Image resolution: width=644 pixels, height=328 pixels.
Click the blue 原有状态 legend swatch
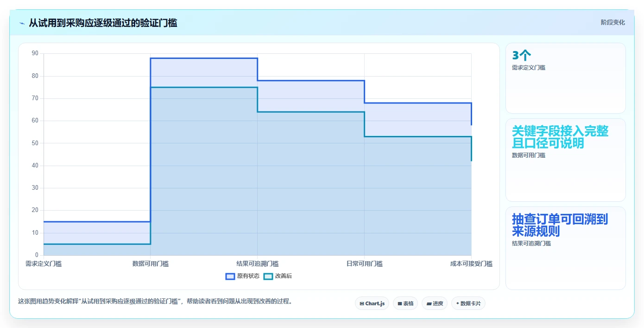pos(230,276)
